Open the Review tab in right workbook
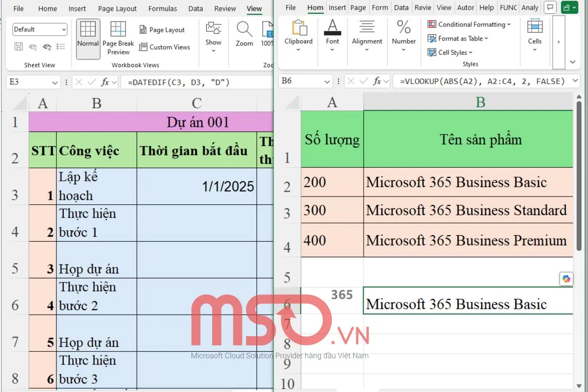588x392 pixels. pos(422,7)
